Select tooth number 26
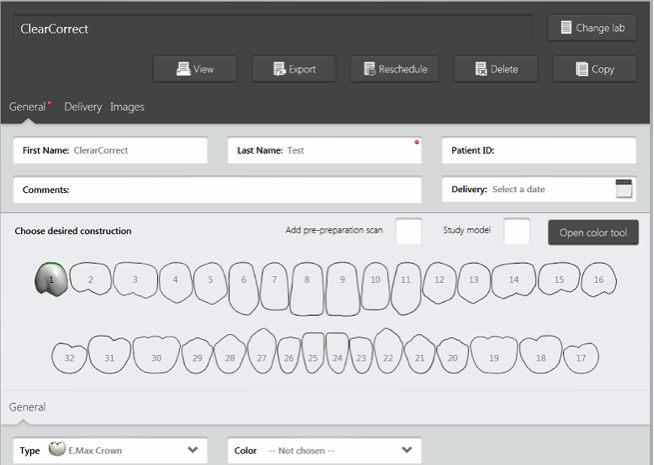The image size is (654, 465). pyautogui.click(x=289, y=355)
